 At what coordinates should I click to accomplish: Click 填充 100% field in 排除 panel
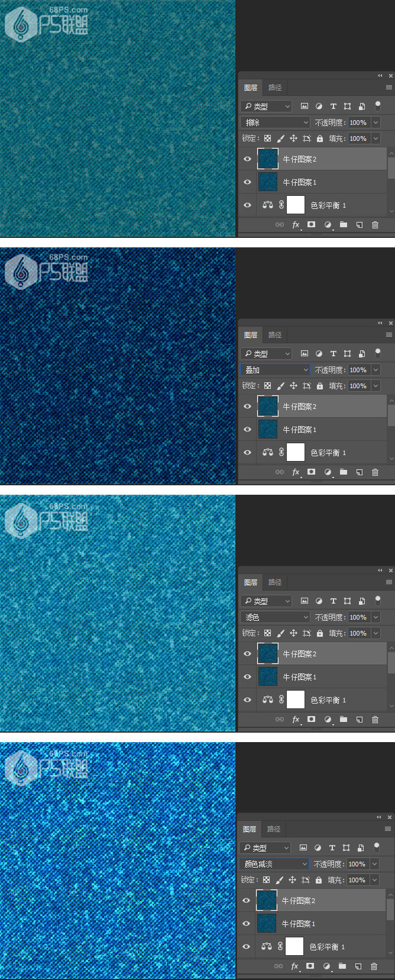(358, 138)
